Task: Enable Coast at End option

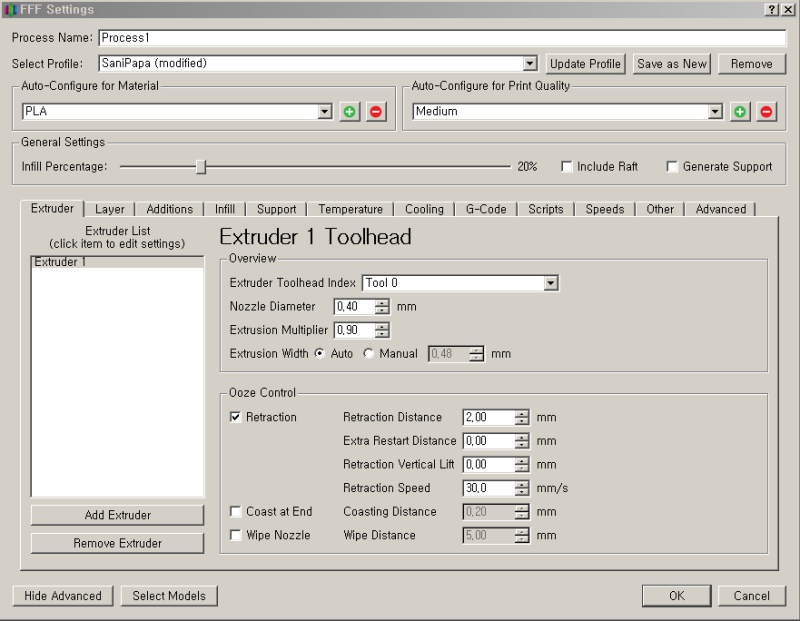Action: click(x=235, y=511)
